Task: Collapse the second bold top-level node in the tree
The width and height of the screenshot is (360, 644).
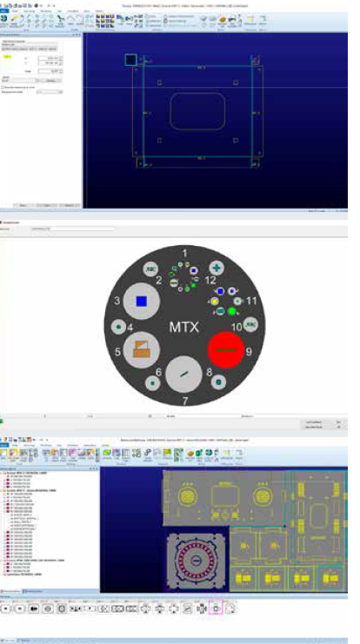Action: click(x=2, y=491)
